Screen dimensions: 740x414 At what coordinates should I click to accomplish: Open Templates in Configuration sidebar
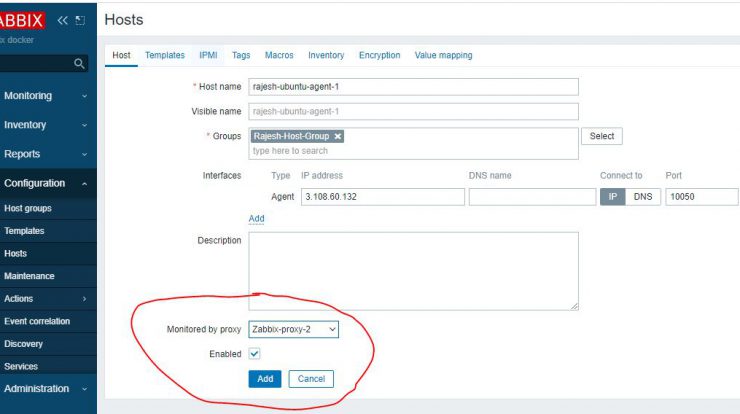coord(24,231)
